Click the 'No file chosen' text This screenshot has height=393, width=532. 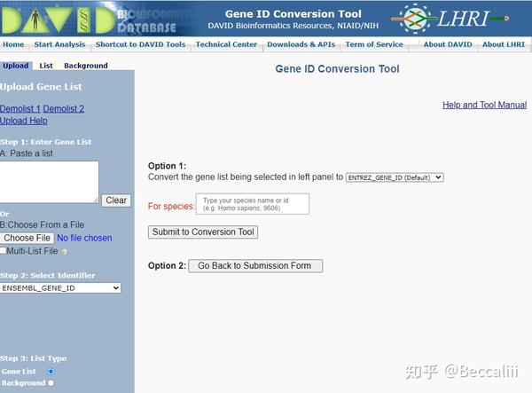pos(84,238)
